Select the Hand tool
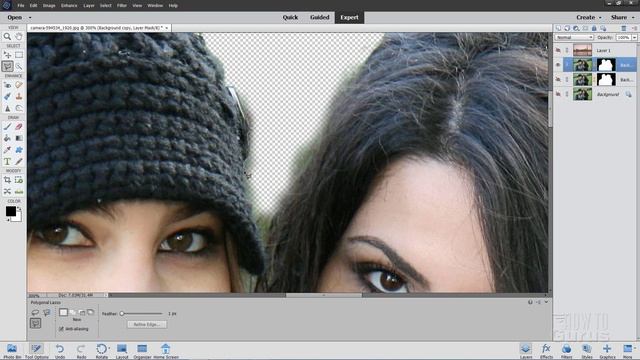The image size is (640, 360). pyautogui.click(x=19, y=37)
